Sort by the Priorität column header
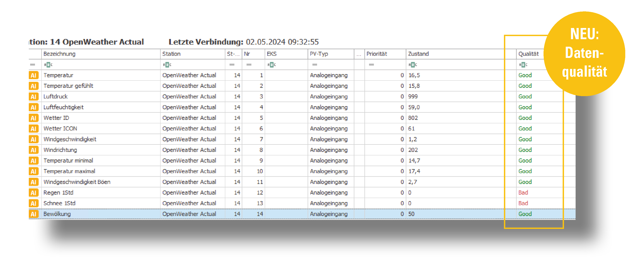 pos(385,54)
